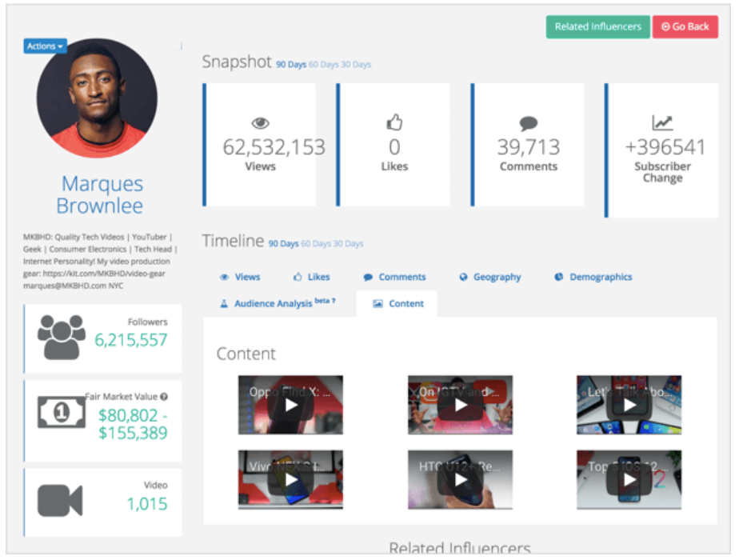This screenshot has height=560, width=739.
Task: Open the Actions dropdown menu
Action: [46, 46]
